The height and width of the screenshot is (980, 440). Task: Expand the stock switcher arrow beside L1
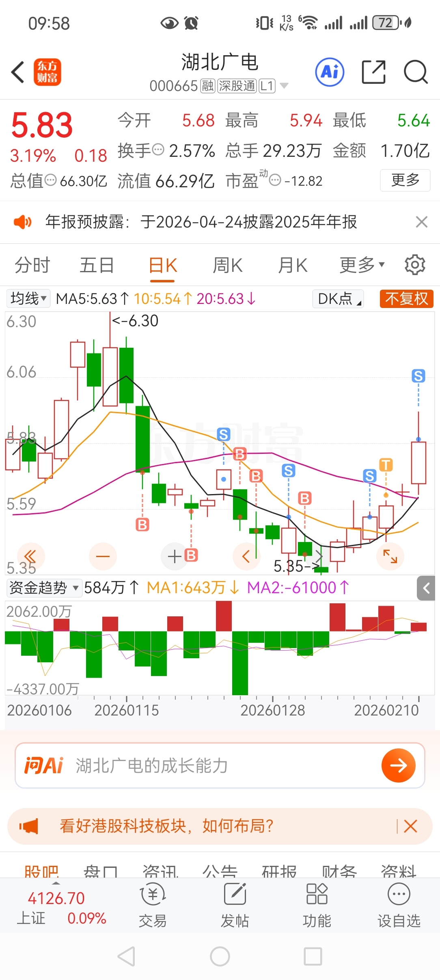tap(284, 86)
